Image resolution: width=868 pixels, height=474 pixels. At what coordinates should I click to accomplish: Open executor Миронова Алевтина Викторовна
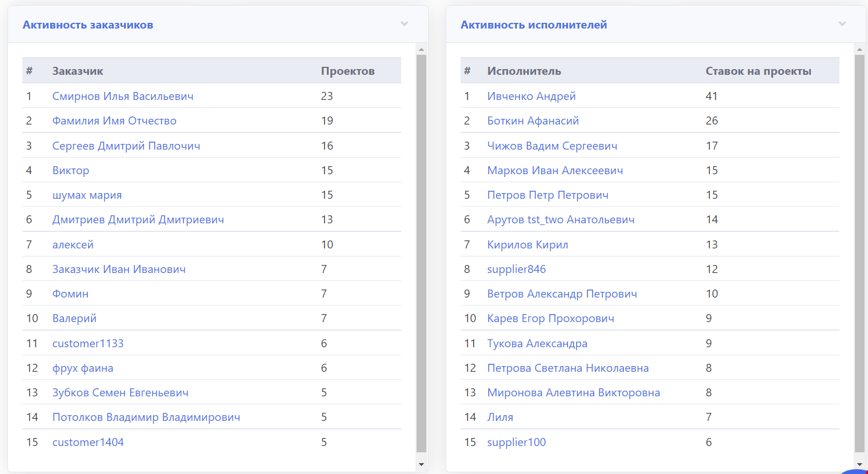573,392
